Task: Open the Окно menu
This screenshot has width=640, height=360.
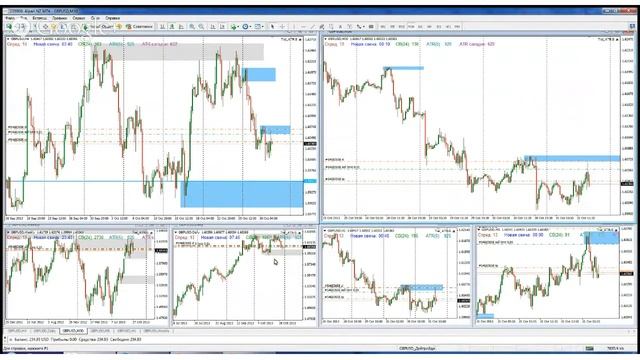Action: pos(95,18)
